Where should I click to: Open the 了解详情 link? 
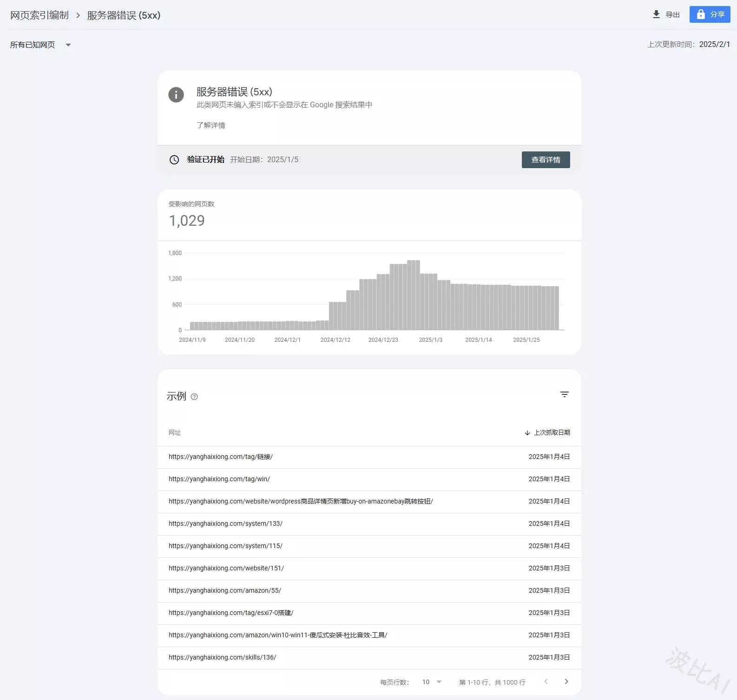coord(211,125)
